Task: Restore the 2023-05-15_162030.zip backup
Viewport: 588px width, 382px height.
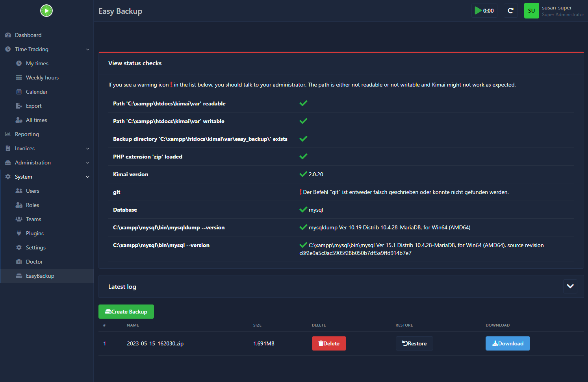Action: (x=414, y=343)
